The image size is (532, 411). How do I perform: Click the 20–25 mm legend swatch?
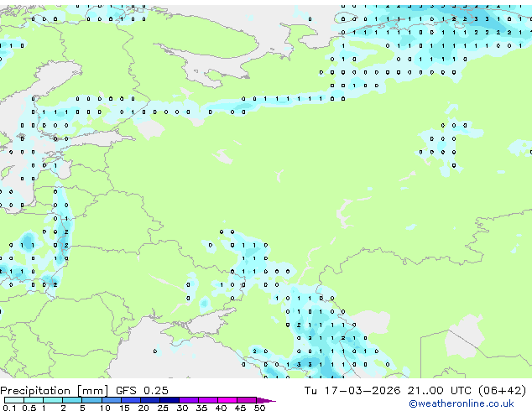tap(149, 400)
